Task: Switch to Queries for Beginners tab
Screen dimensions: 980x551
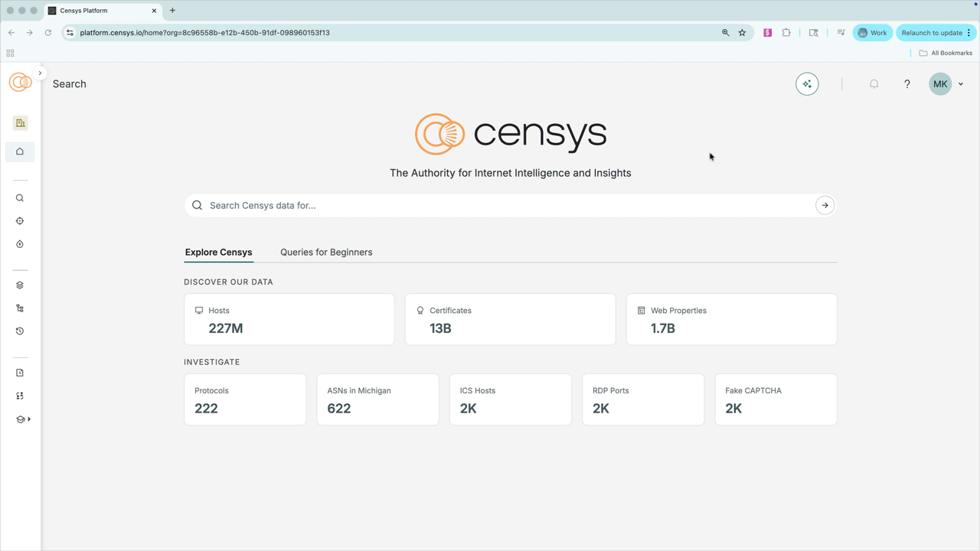Action: tap(326, 252)
